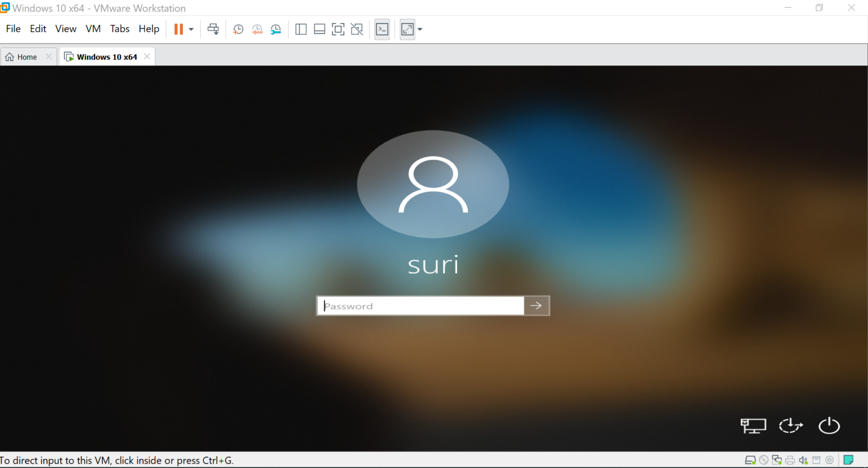
Task: Open the VM menu
Action: pos(93,29)
